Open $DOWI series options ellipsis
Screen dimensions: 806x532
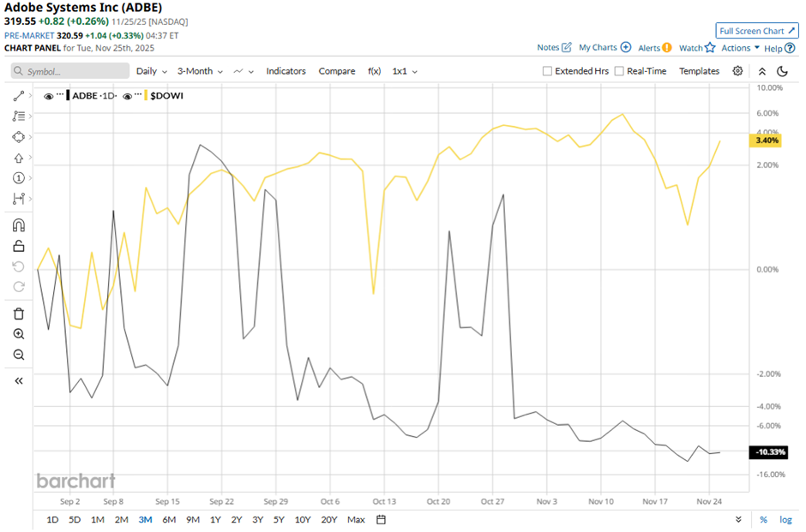pos(138,94)
